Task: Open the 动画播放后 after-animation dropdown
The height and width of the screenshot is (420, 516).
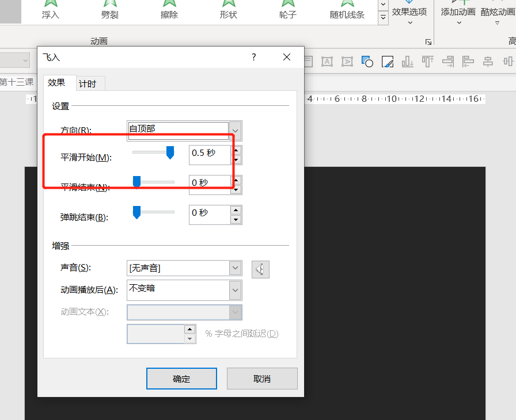Action: (234, 290)
